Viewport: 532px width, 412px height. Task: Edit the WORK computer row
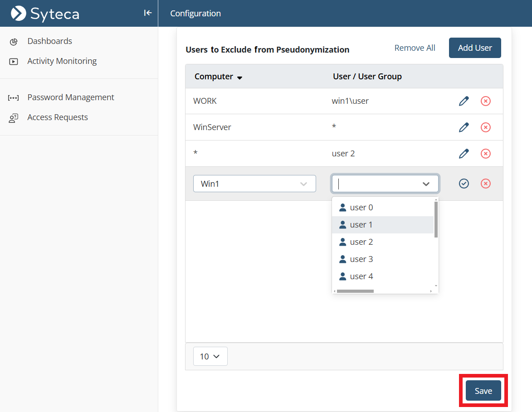click(x=464, y=101)
